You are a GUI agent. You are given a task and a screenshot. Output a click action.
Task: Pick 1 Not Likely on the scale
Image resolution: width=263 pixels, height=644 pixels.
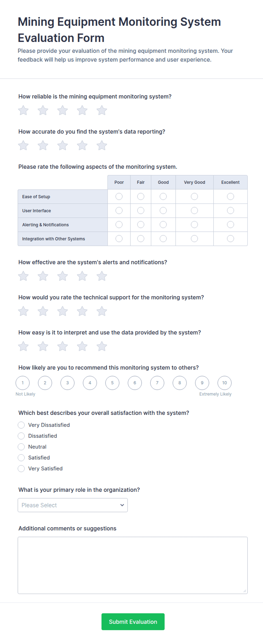23,383
